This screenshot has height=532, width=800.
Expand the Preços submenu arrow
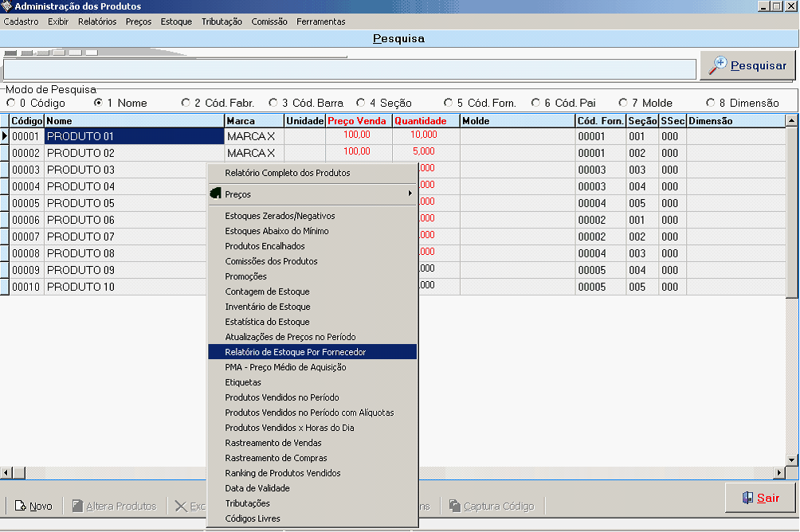410,194
